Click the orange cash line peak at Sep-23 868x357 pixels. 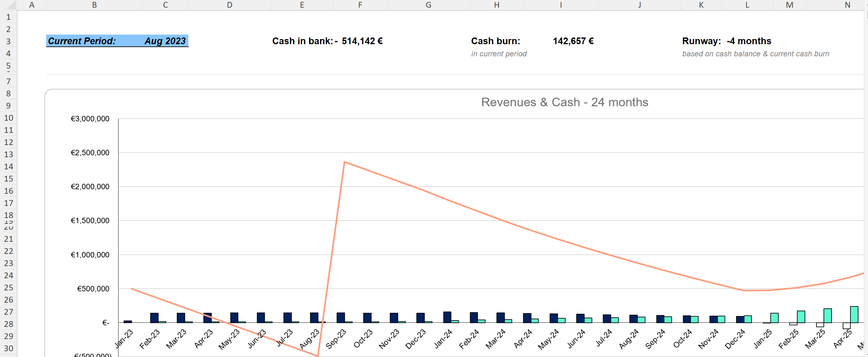344,162
